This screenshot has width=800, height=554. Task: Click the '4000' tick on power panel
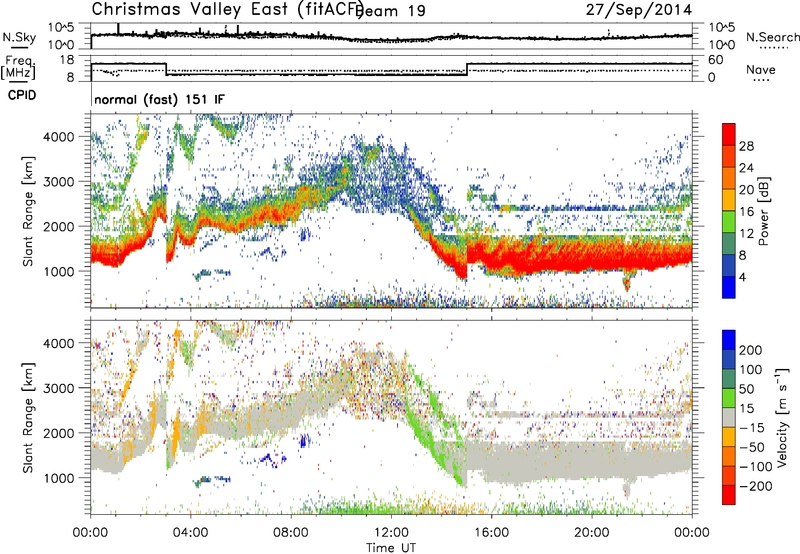(58, 137)
